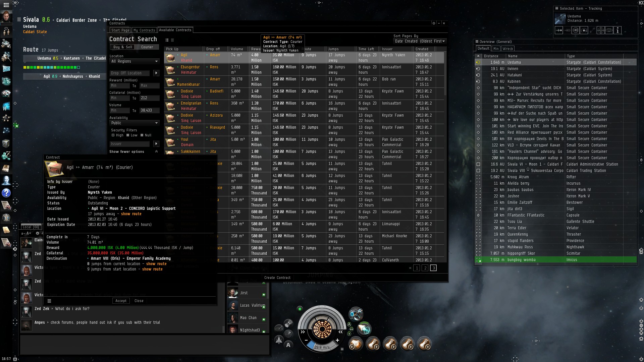This screenshot has width=644, height=362.
Task: Click the Create Contract button
Action: click(x=277, y=278)
